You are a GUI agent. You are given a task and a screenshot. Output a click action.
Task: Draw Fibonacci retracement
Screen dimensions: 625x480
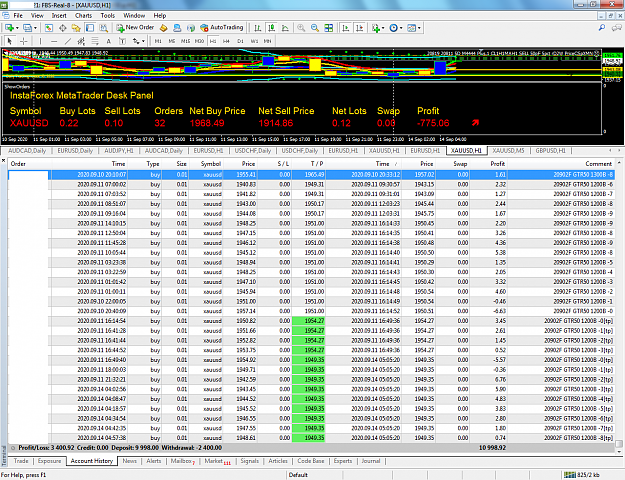click(95, 41)
